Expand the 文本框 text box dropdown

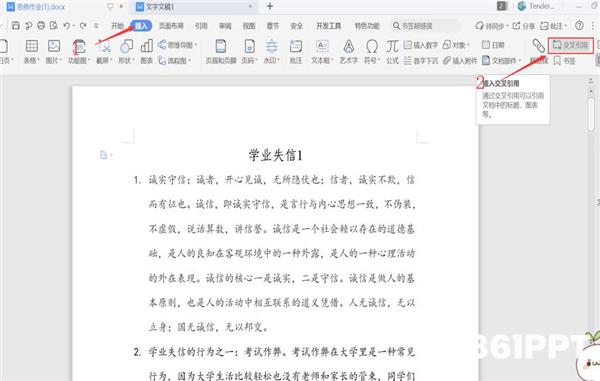[x=322, y=61]
